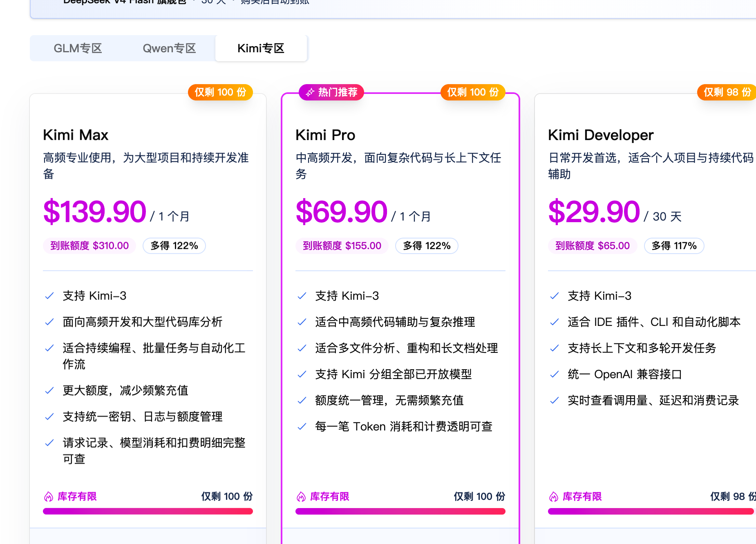Switch to the Qwen专区 tab
Screen dimensions: 756x544
point(169,48)
